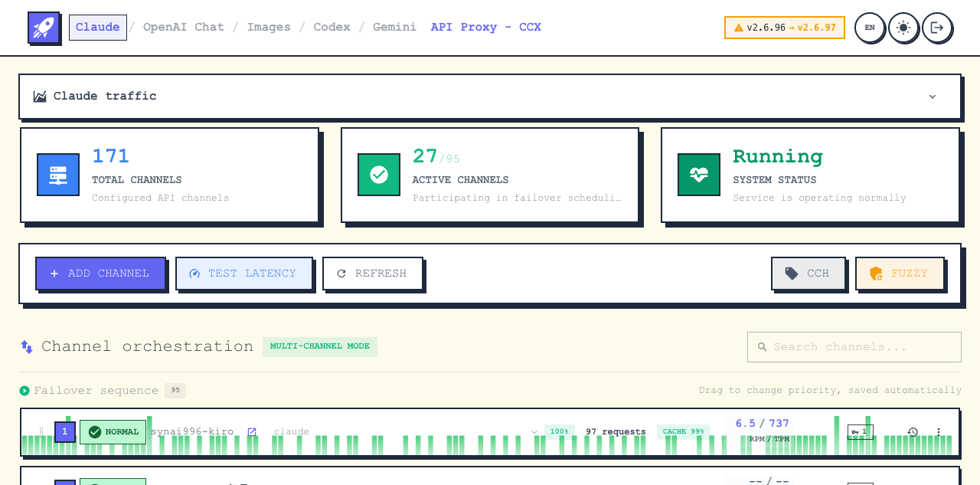
Task: Click the Claude traffic chart icon
Action: (x=40, y=97)
